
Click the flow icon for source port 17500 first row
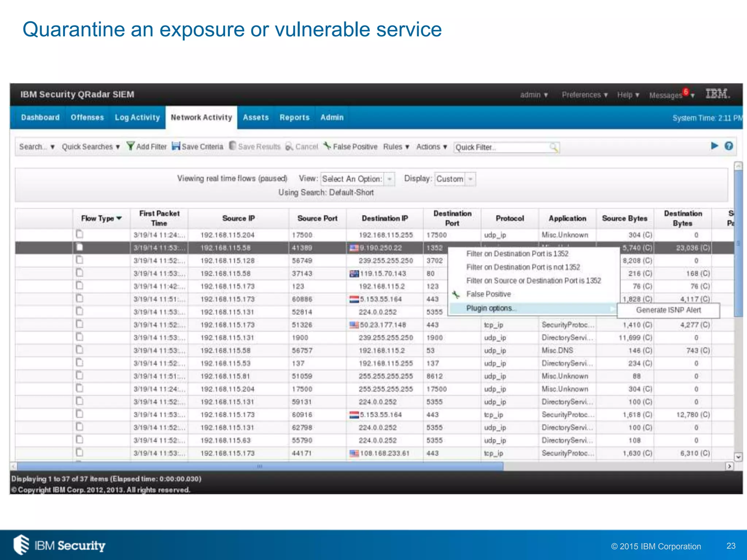click(80, 234)
